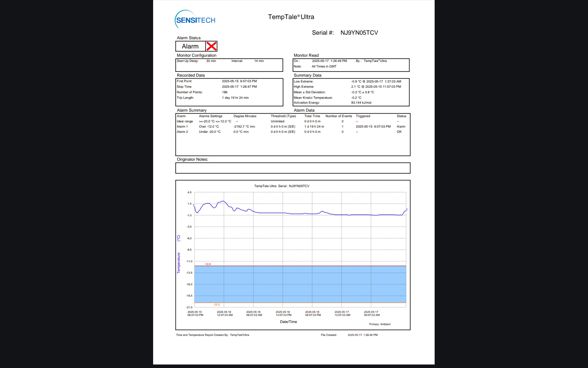Click x-axis tick '2025-05-15 06:07:03 PM'
The image size is (588, 368).
[x=195, y=313]
